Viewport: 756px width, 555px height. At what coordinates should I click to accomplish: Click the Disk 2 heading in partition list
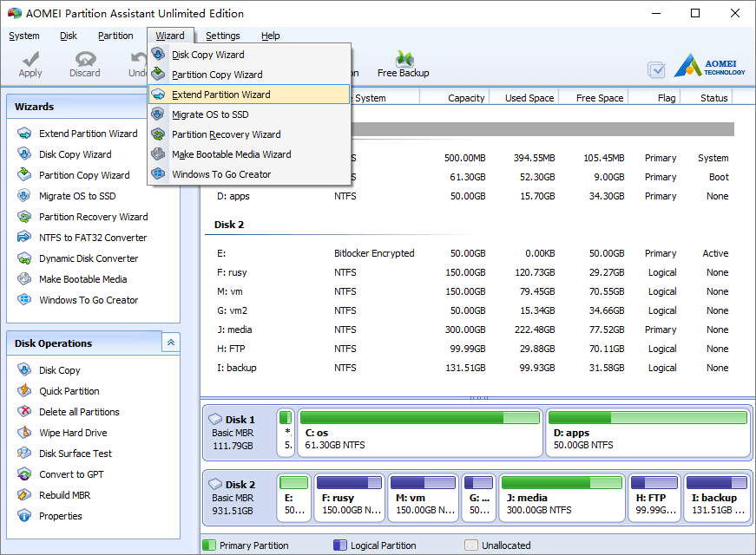pyautogui.click(x=229, y=225)
